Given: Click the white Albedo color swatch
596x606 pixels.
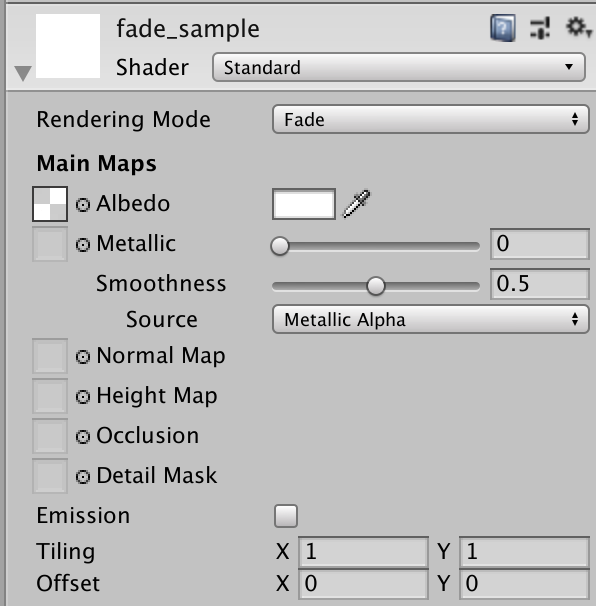Looking at the screenshot, I should click(x=304, y=204).
